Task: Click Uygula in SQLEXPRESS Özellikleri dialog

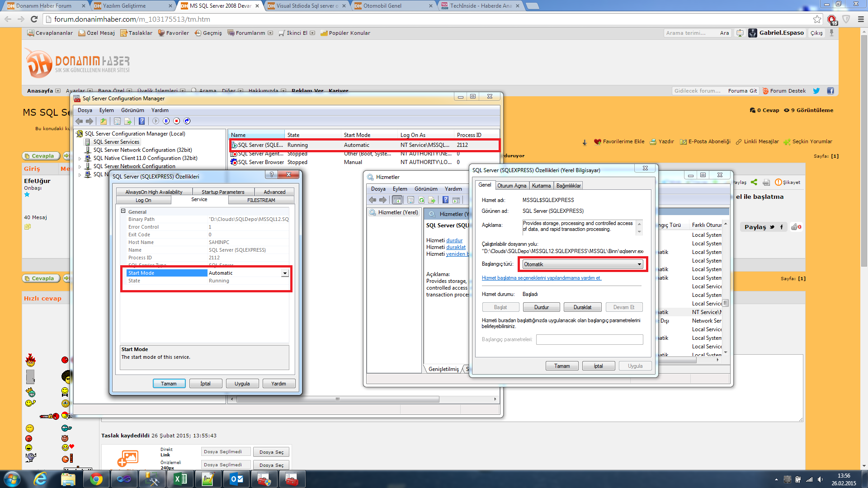Action: 242,384
